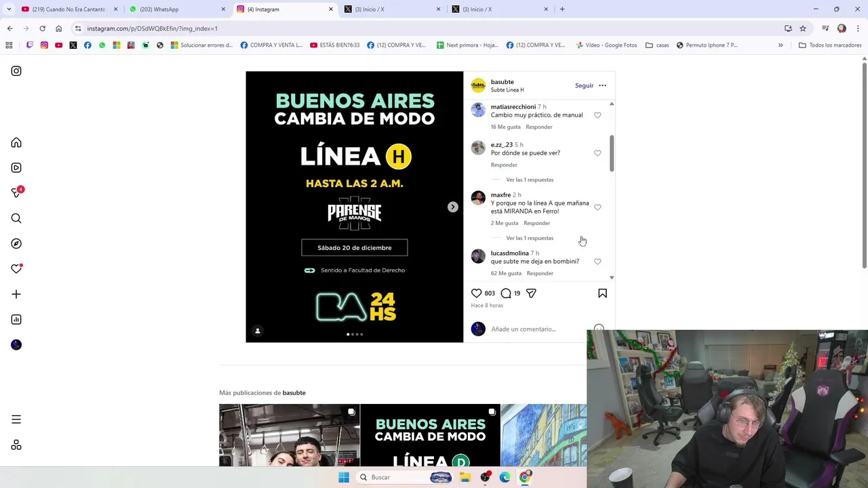Open the LÍNEA D post thumbnail
This screenshot has height=488, width=868.
430,435
